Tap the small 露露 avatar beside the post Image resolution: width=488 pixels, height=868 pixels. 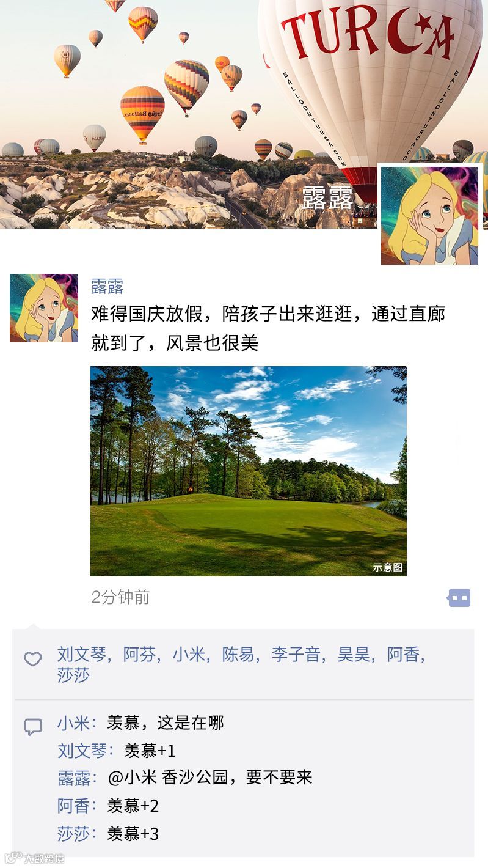(x=44, y=308)
